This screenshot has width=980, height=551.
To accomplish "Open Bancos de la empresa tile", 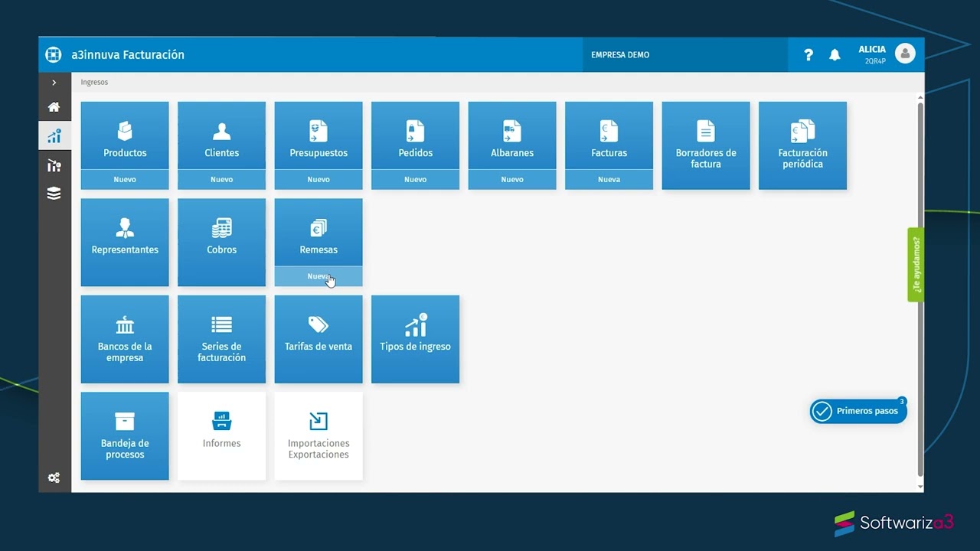I will (x=125, y=339).
